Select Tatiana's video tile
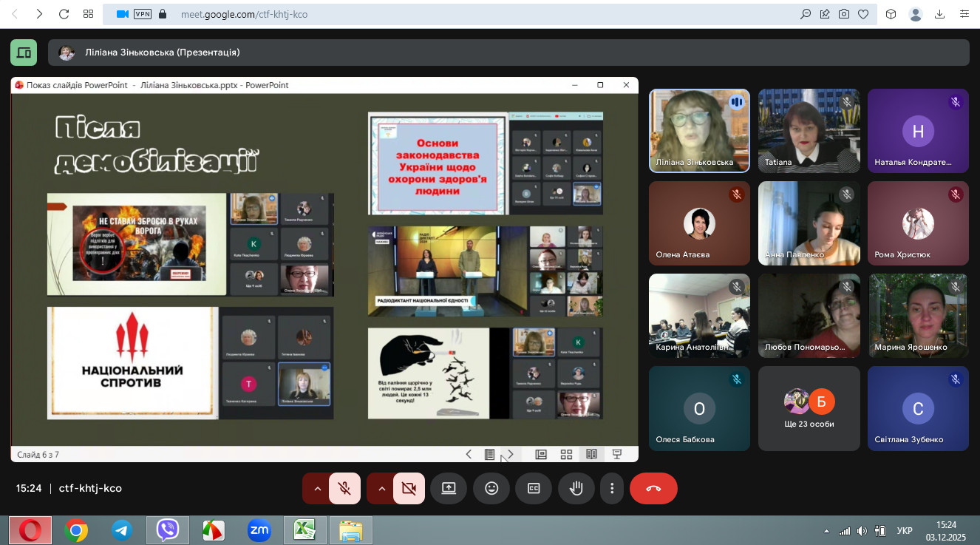 click(809, 131)
